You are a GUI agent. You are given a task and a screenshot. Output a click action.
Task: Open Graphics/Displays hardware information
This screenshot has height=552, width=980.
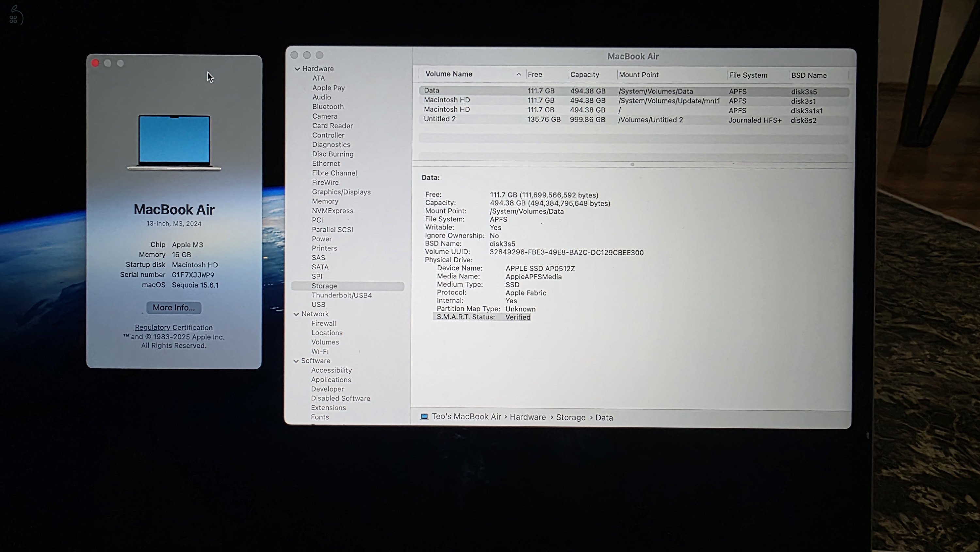[341, 192]
